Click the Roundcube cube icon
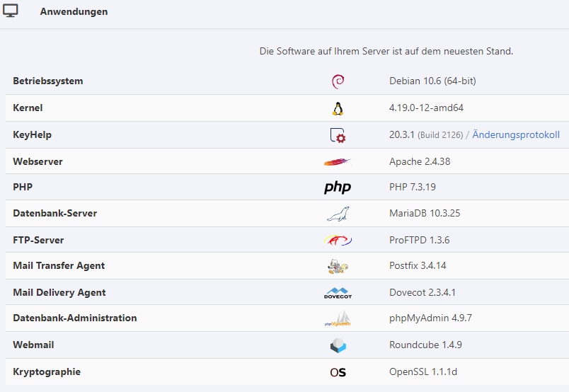Viewport: 569px width, 392px height. pos(338,346)
